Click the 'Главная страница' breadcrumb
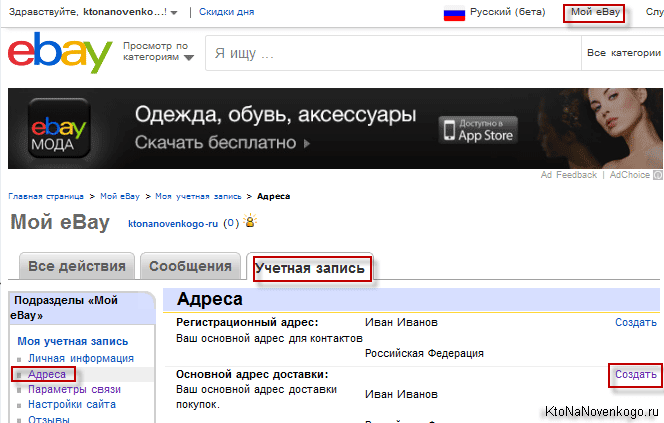 46,196
